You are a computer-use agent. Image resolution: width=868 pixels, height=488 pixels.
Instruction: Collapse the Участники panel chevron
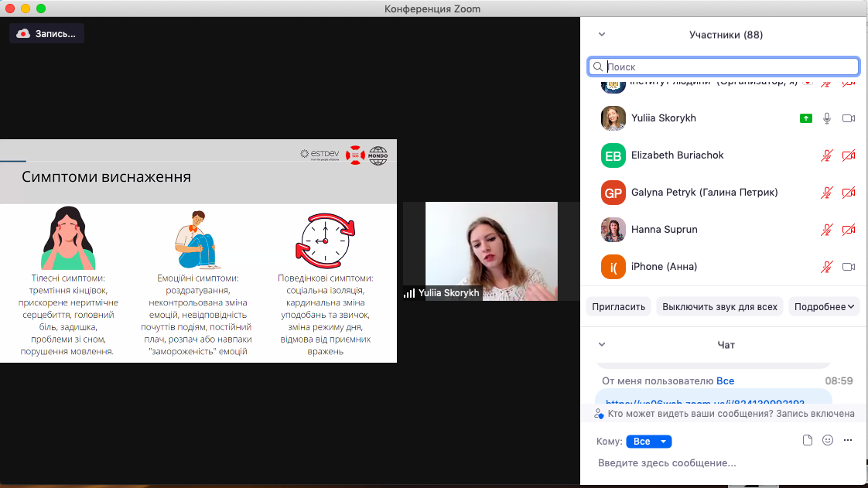602,34
